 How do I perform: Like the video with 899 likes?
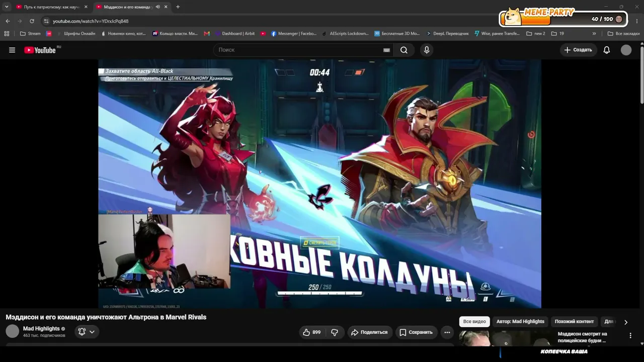[x=312, y=332]
